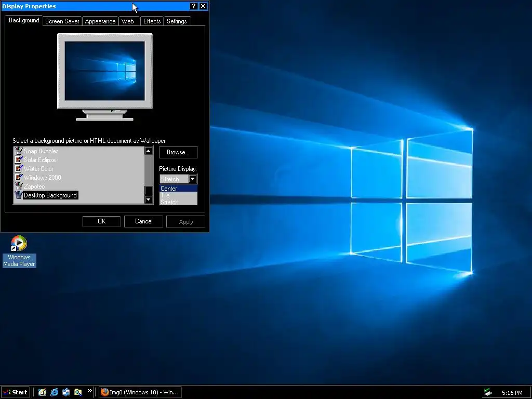
Task: Confirm with the OK button
Action: (x=101, y=221)
